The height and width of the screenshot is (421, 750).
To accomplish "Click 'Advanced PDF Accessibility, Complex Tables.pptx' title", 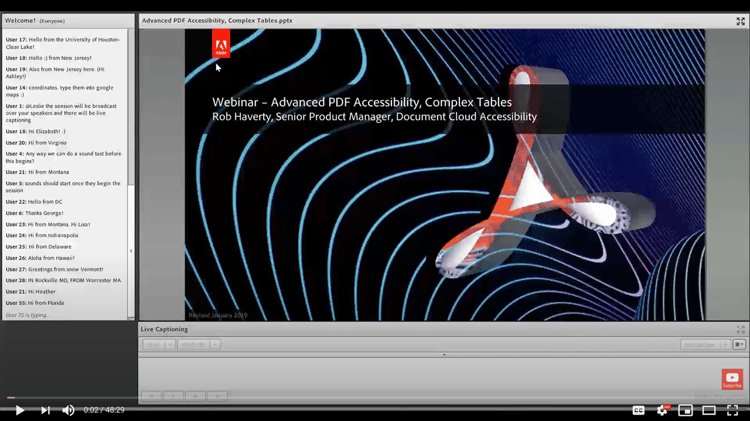I will pyautogui.click(x=217, y=21).
